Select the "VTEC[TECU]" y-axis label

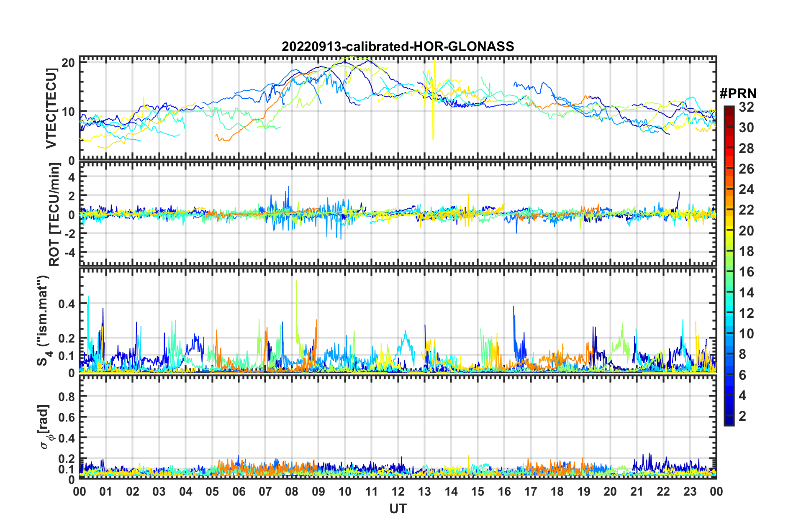click(x=51, y=108)
